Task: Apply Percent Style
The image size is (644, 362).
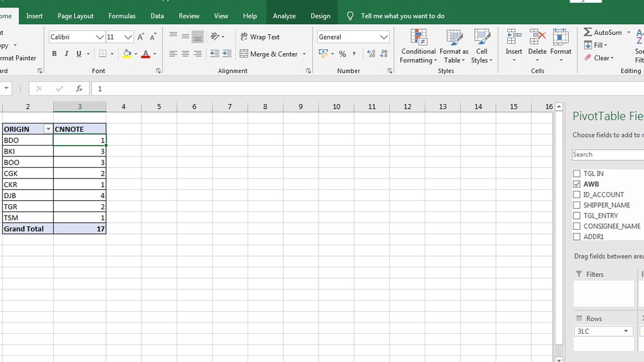Action: [x=343, y=54]
